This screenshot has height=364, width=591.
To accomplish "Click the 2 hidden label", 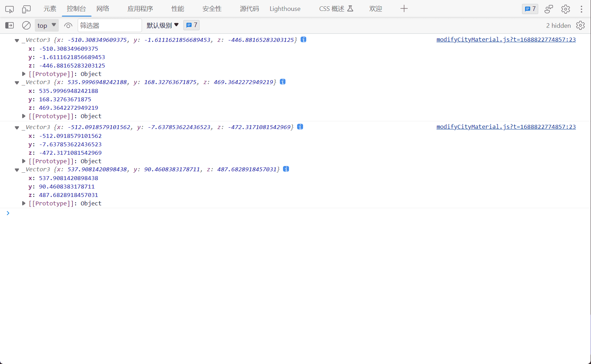I will (558, 25).
